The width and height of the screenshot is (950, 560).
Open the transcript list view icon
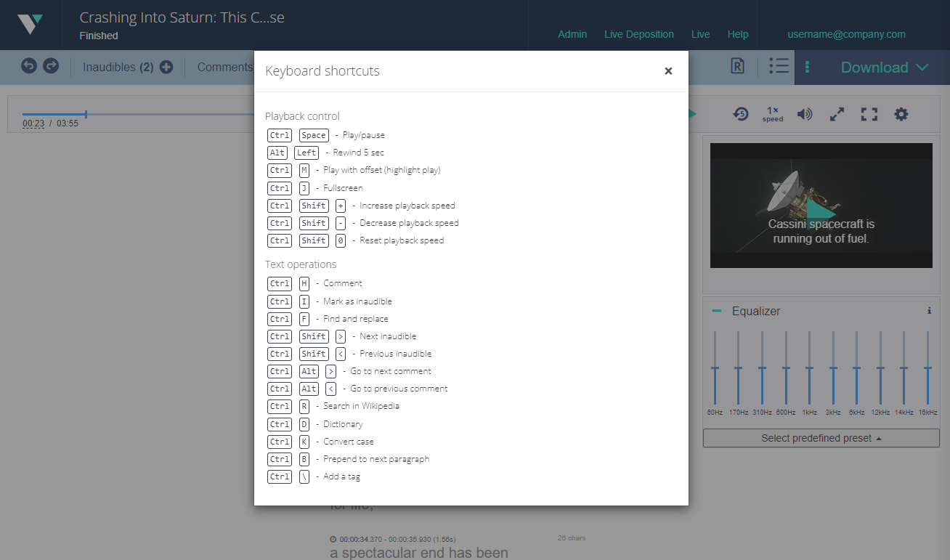click(778, 66)
